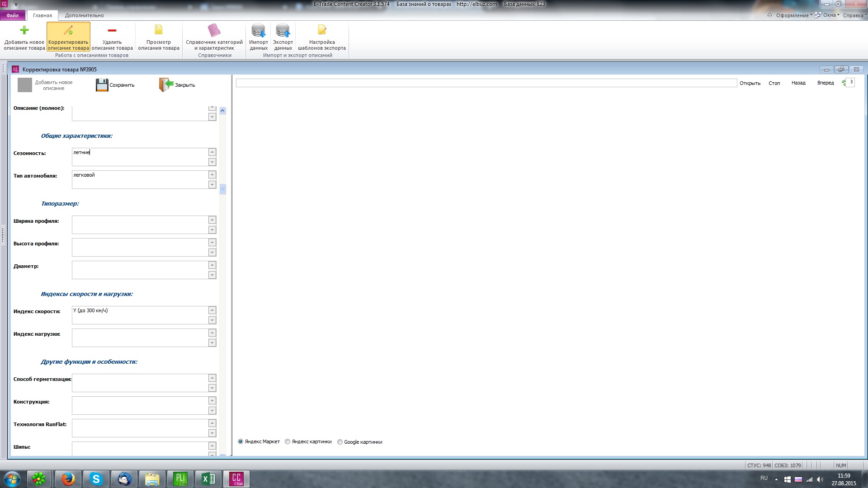Click the form panel vertical scrollbar thumb

[x=222, y=189]
